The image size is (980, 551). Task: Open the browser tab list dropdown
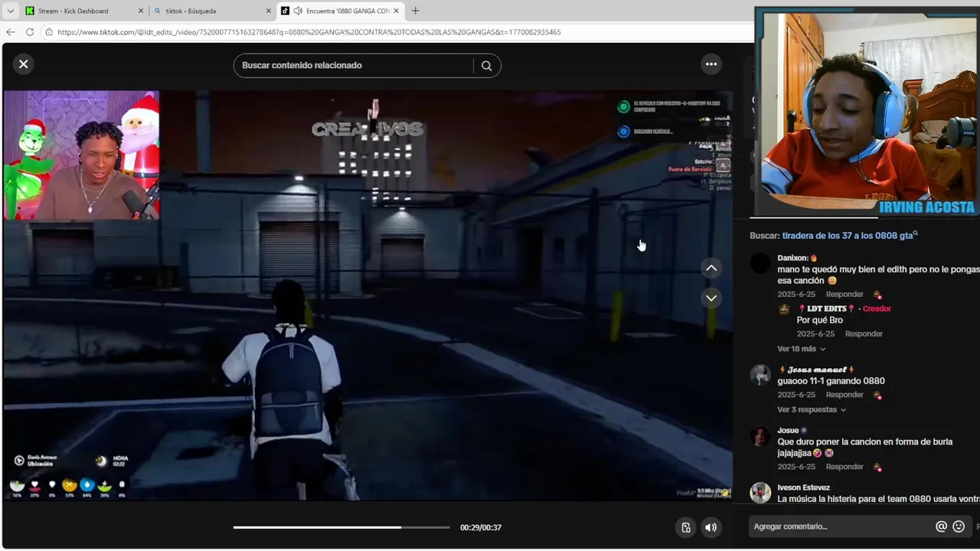pos(10,11)
